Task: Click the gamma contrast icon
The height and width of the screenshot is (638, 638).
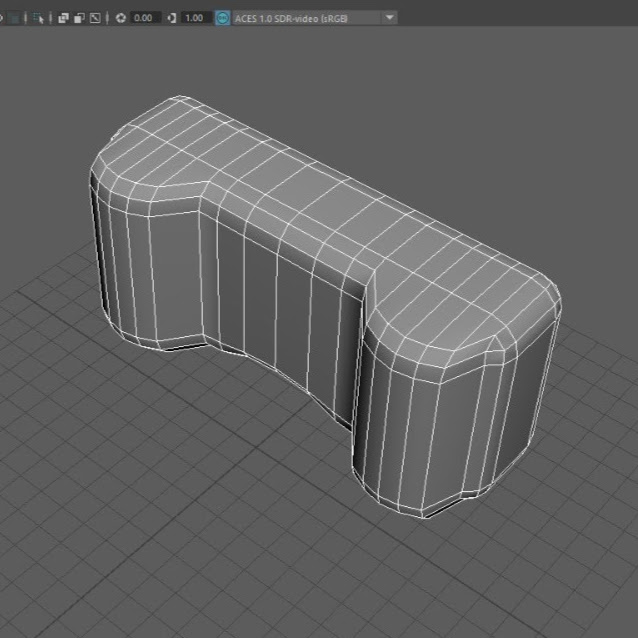Action: point(172,18)
